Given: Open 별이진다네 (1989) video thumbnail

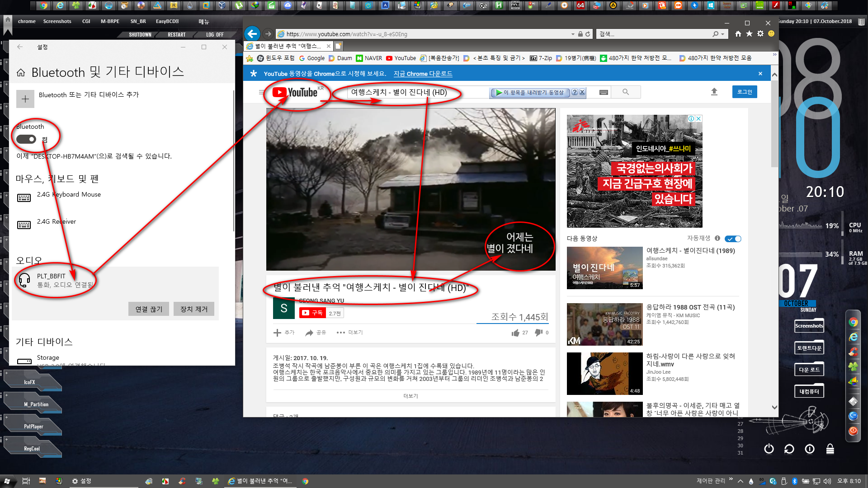Looking at the screenshot, I should 604,267.
